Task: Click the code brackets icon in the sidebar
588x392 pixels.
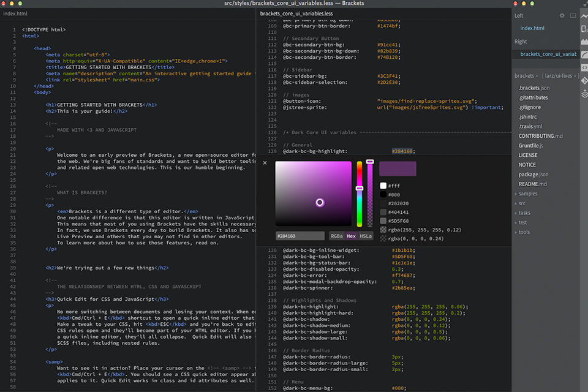Action: coord(584,67)
